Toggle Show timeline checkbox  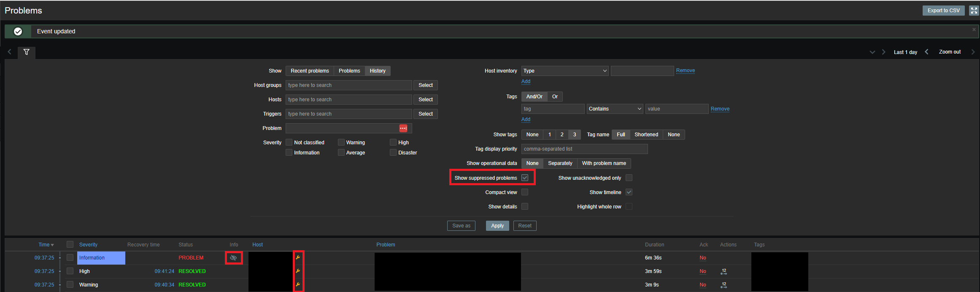pos(629,192)
